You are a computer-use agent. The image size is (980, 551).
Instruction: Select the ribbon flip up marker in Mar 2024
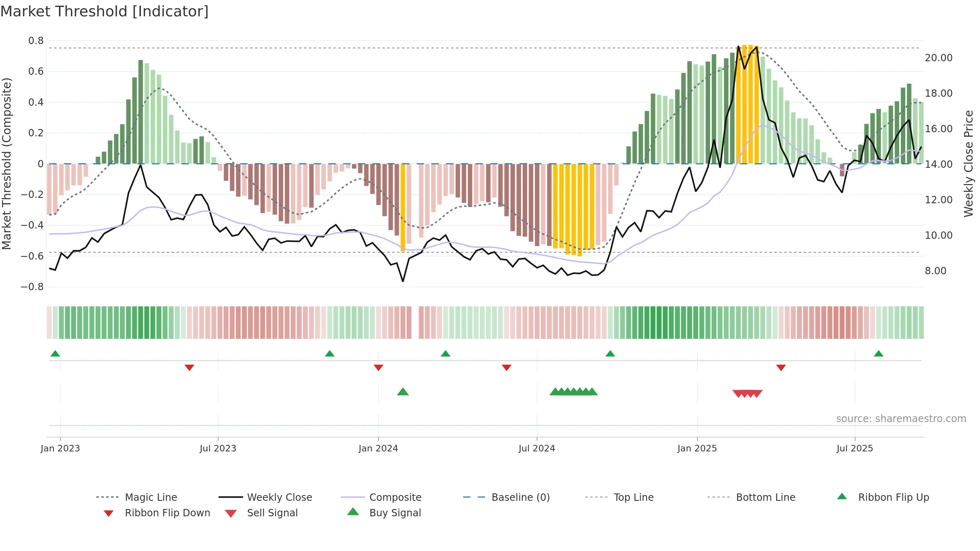click(x=445, y=353)
